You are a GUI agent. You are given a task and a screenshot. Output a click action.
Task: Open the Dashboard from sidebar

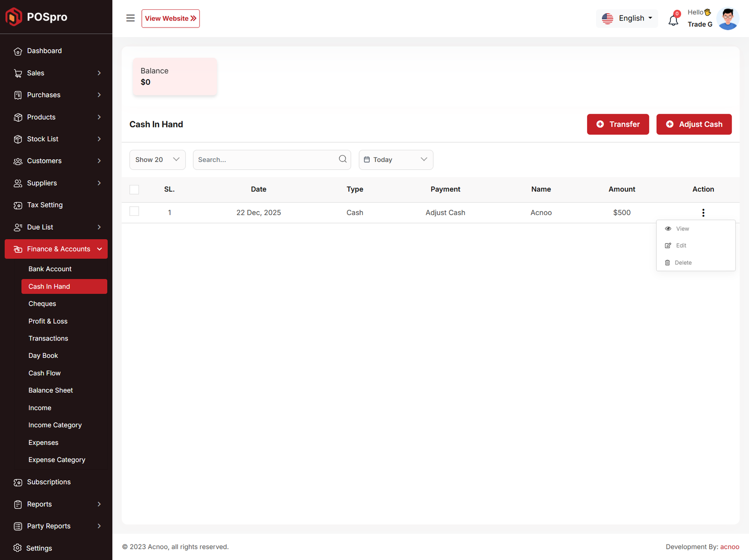44,51
